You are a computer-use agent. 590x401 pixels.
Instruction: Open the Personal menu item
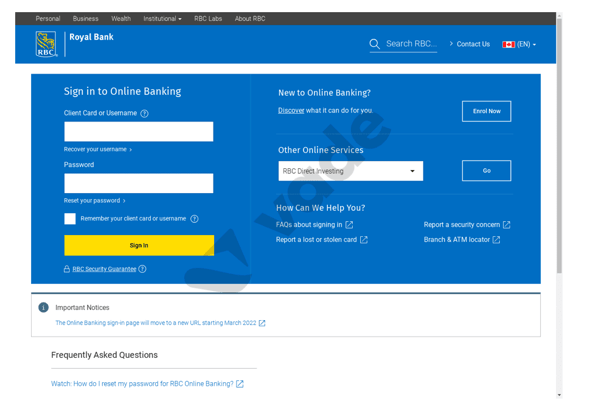pyautogui.click(x=48, y=18)
